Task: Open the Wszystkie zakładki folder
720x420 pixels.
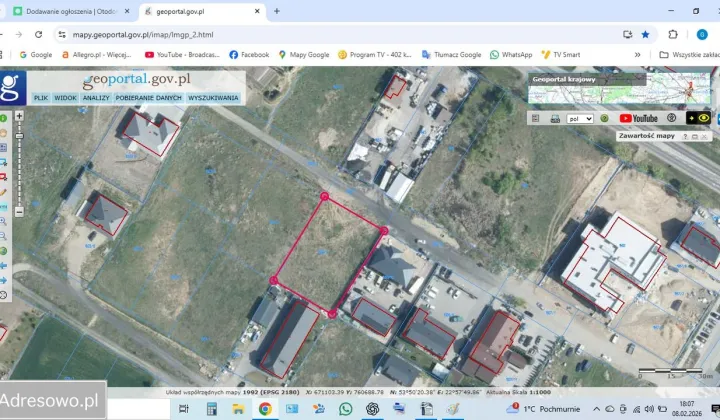Action: pos(689,55)
